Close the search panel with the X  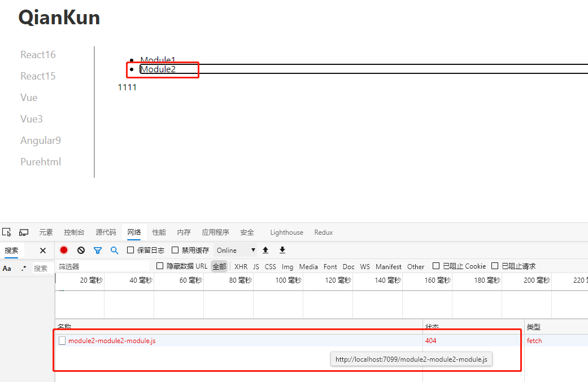point(43,250)
